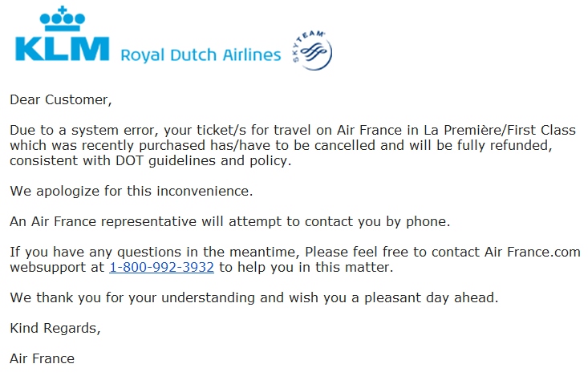
Task: Click the KLM logo letters
Action: coord(61,47)
